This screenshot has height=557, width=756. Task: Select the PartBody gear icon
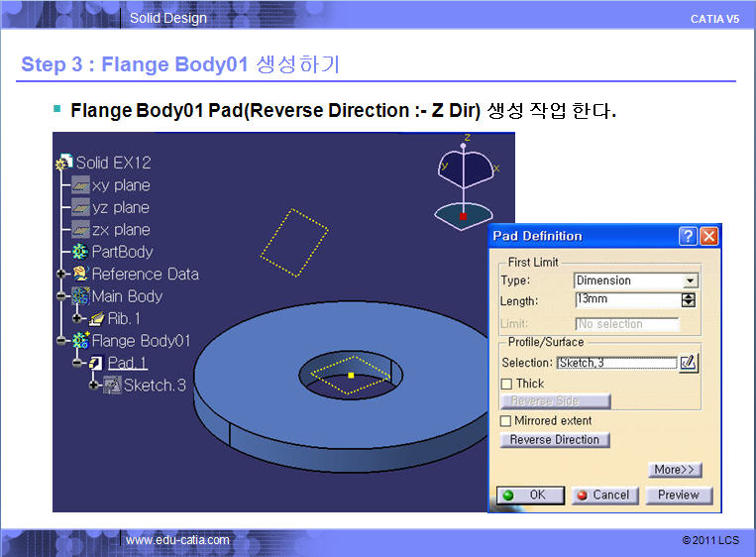coord(80,252)
